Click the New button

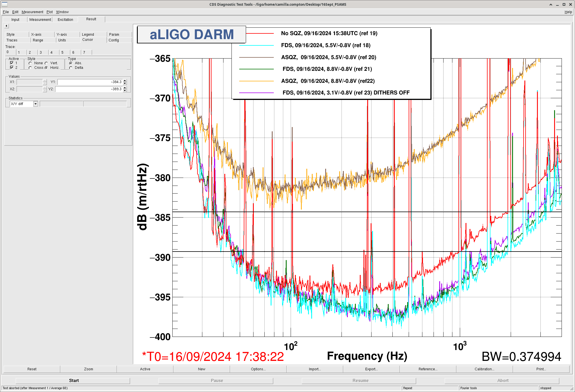point(202,369)
